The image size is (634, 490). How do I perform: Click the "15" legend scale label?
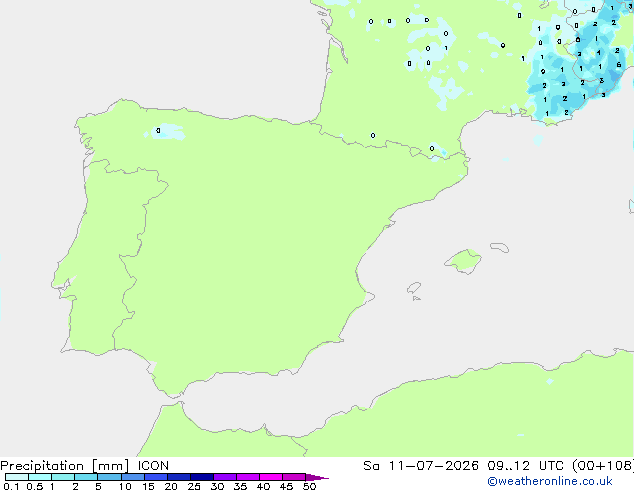pyautogui.click(x=148, y=486)
